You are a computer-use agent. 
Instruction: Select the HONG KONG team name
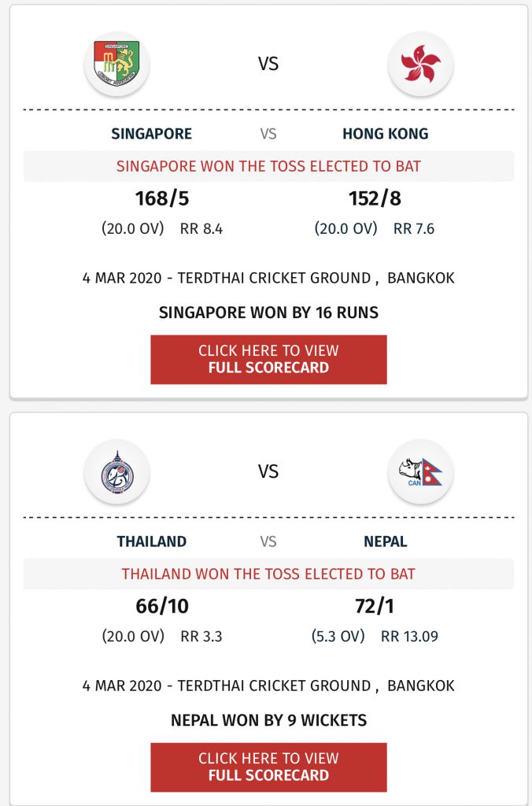(386, 134)
